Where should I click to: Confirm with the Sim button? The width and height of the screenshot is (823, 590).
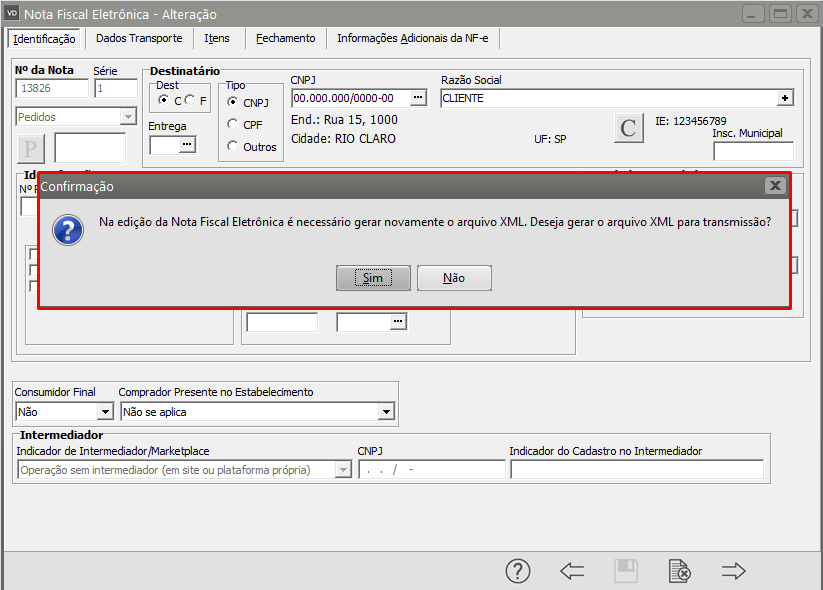point(373,278)
